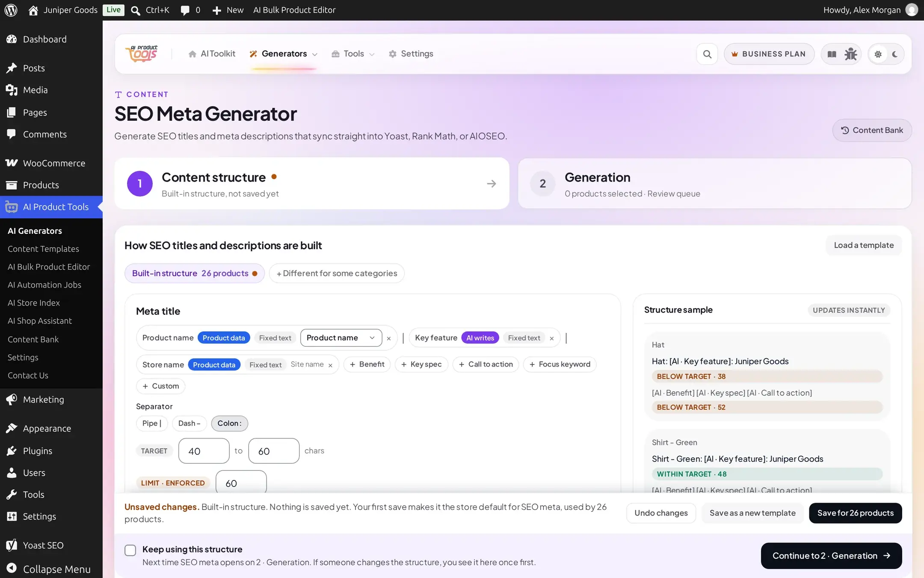Select the Colon separator
The height and width of the screenshot is (578, 924).
click(229, 423)
